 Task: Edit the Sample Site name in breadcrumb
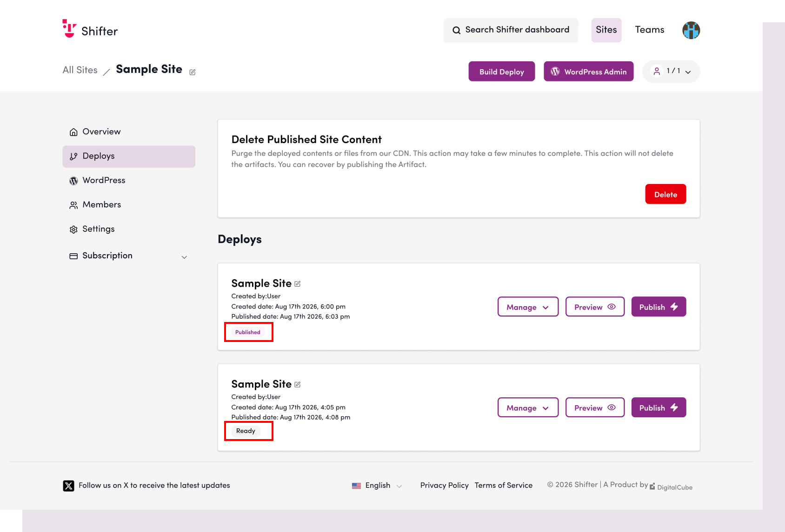(x=193, y=72)
